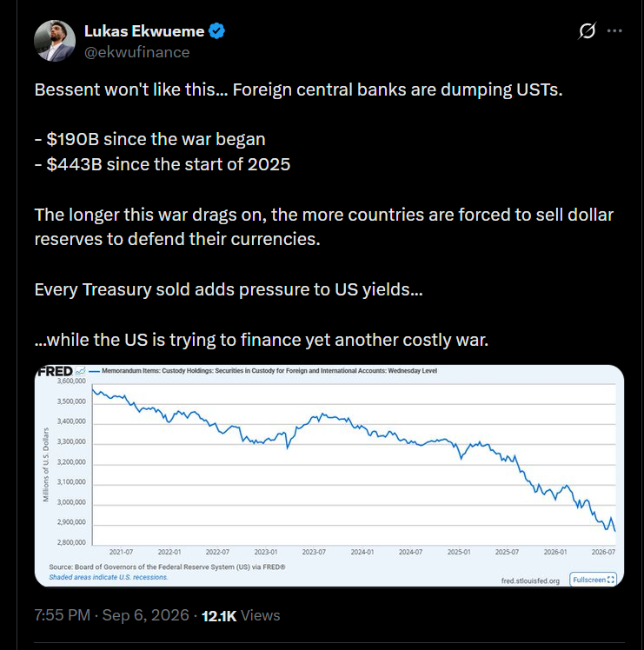Click the FRED logo in chart

click(x=55, y=371)
